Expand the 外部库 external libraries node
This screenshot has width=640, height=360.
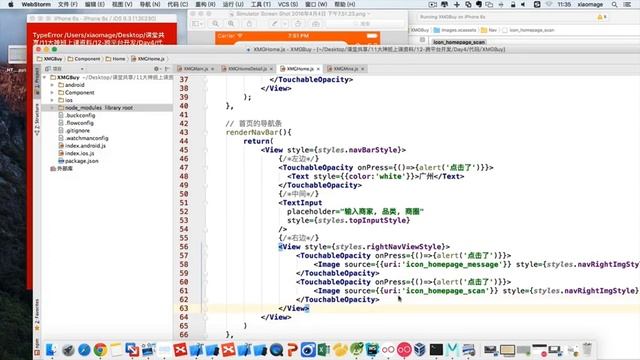coord(61,168)
